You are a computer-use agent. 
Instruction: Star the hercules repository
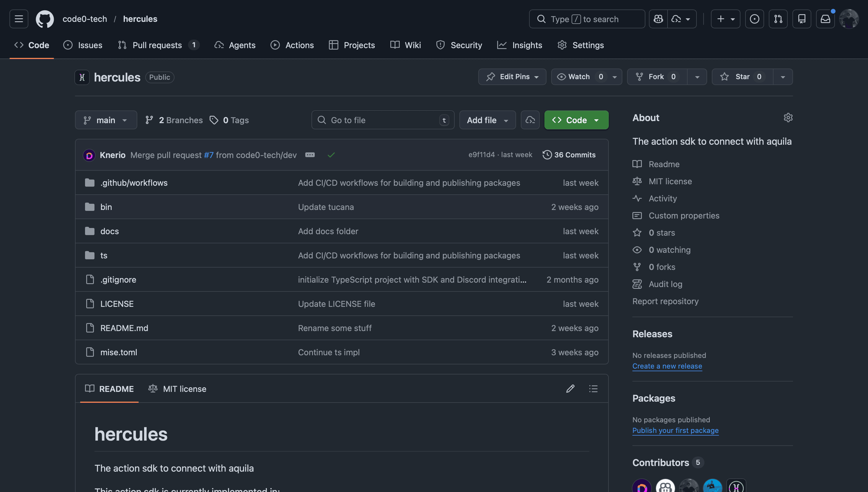pyautogui.click(x=741, y=76)
